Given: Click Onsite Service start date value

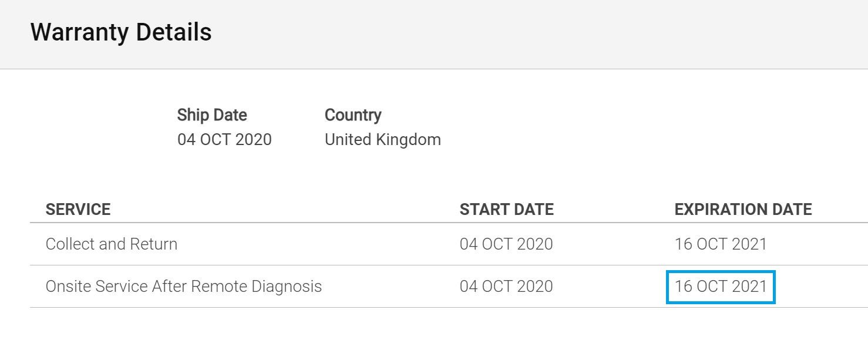Looking at the screenshot, I should click(x=506, y=287).
